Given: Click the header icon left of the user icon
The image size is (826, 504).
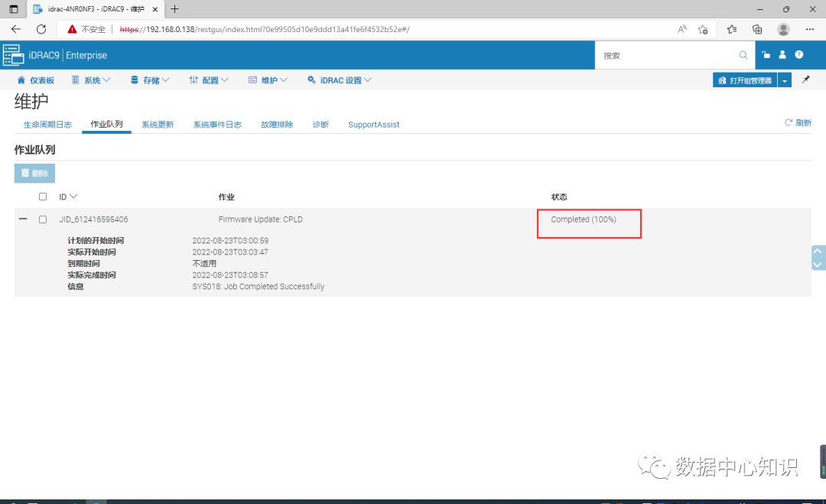Looking at the screenshot, I should pos(766,55).
